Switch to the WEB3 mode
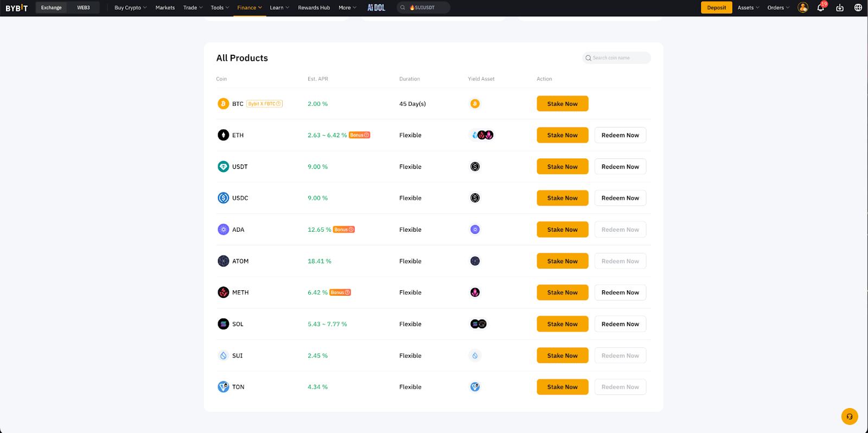Viewport: 868px width, 433px height. tap(84, 8)
